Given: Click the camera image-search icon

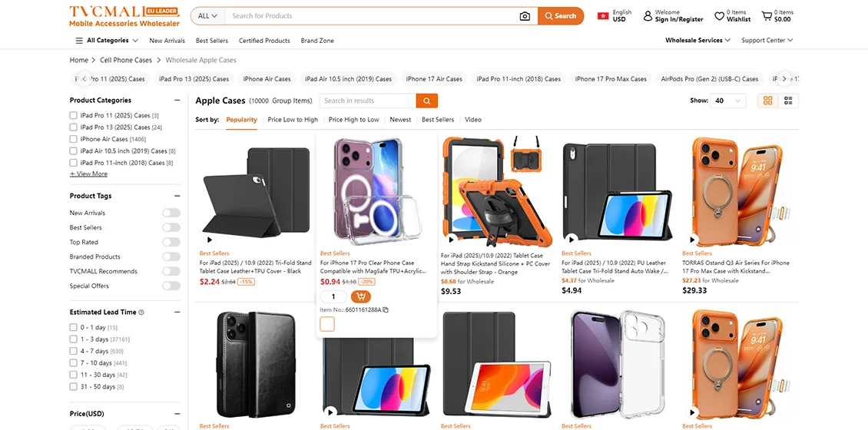Looking at the screenshot, I should click(x=525, y=16).
